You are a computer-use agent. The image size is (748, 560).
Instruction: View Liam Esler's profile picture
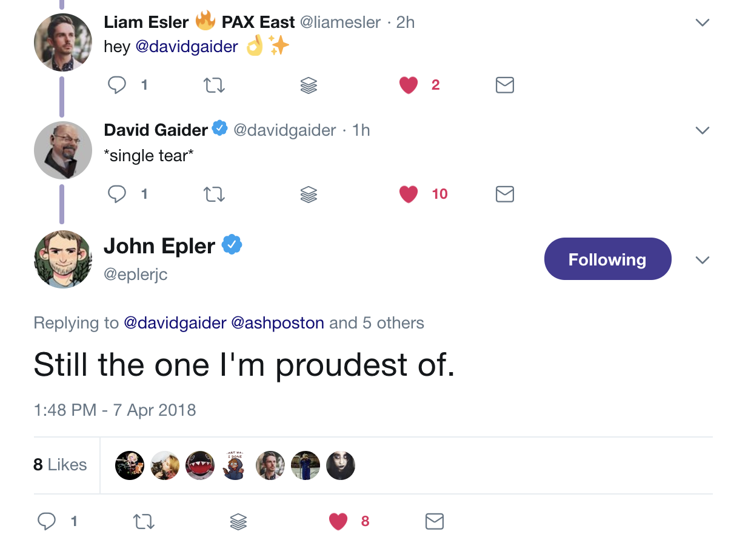tap(63, 42)
